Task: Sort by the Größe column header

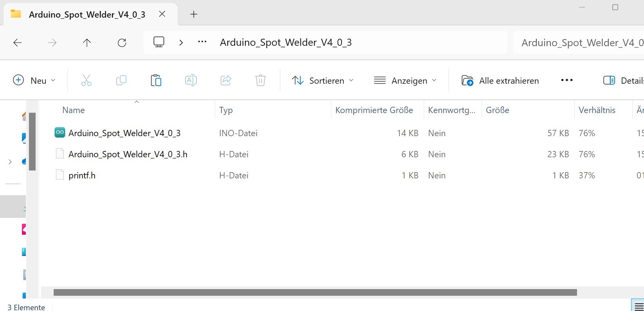Action: pyautogui.click(x=497, y=110)
